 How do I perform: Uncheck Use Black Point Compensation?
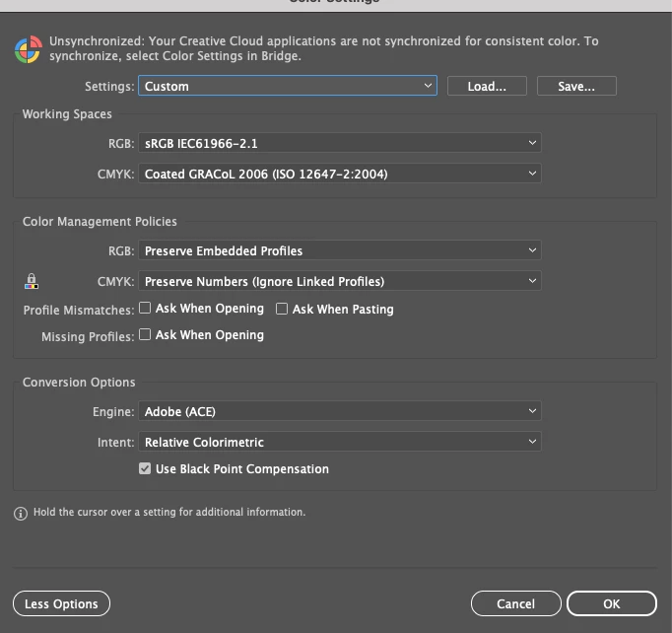pyautogui.click(x=145, y=468)
